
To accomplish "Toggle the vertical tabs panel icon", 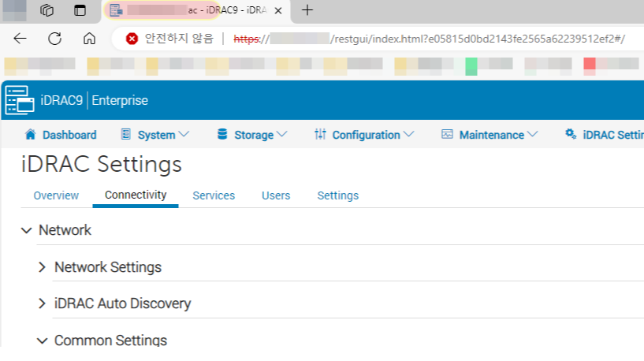I will [80, 10].
